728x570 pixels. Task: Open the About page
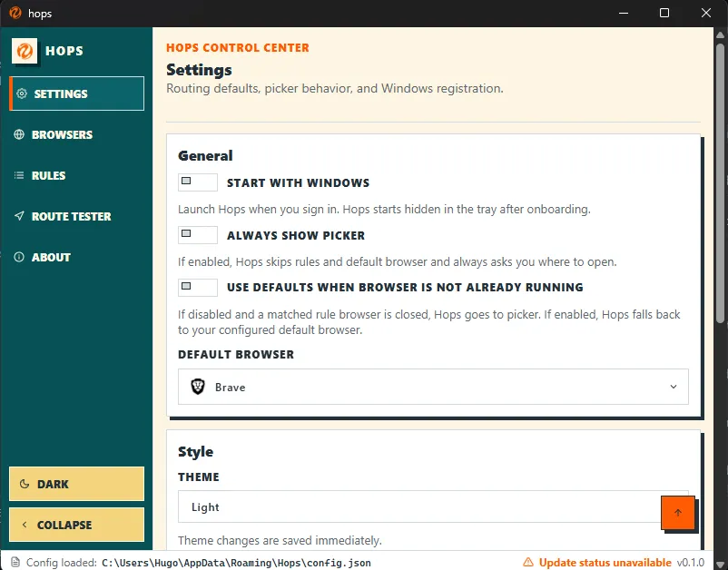76,257
